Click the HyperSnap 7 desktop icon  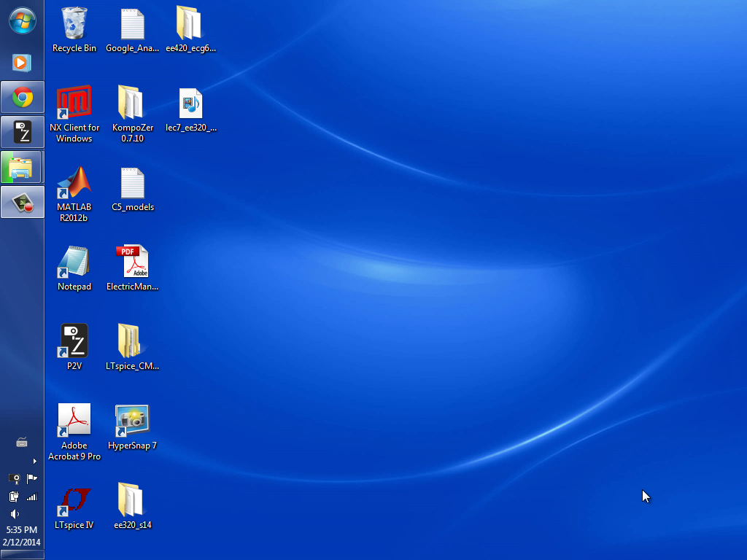pyautogui.click(x=132, y=421)
